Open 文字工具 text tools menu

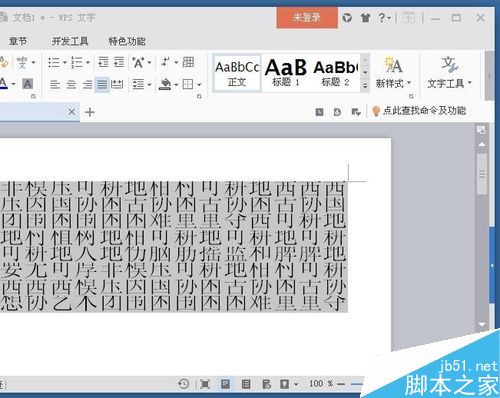point(449,73)
